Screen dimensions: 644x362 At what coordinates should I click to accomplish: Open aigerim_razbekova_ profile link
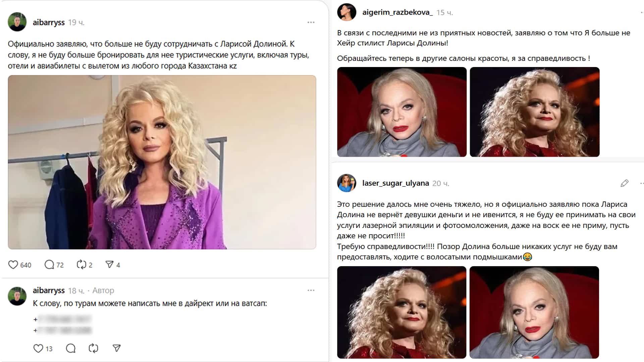click(397, 12)
